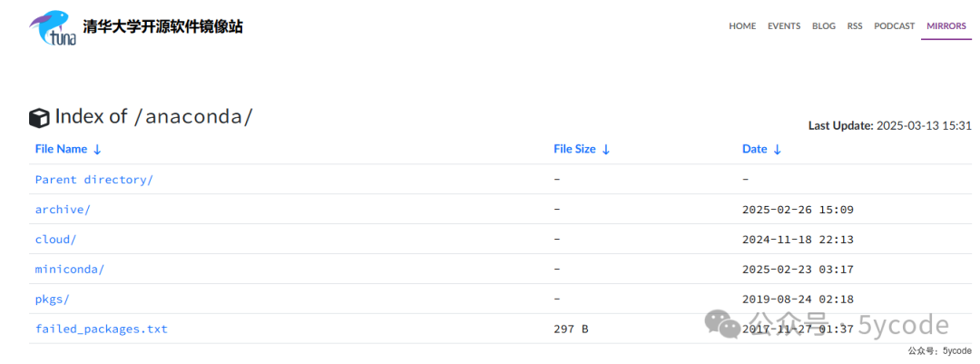Go to the EVENTS page
The height and width of the screenshot is (364, 980).
(784, 26)
